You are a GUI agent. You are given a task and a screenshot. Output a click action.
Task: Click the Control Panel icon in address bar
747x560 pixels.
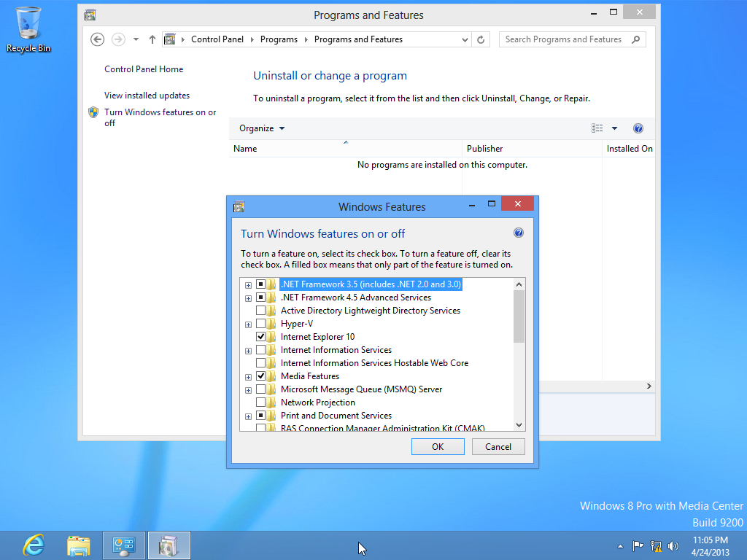click(x=169, y=39)
